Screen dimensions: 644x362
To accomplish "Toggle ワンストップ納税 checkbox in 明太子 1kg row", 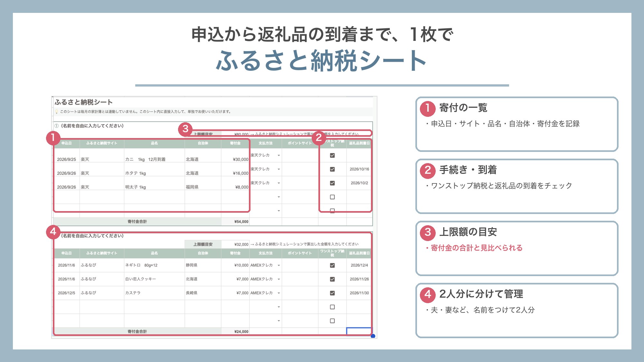I will (332, 183).
